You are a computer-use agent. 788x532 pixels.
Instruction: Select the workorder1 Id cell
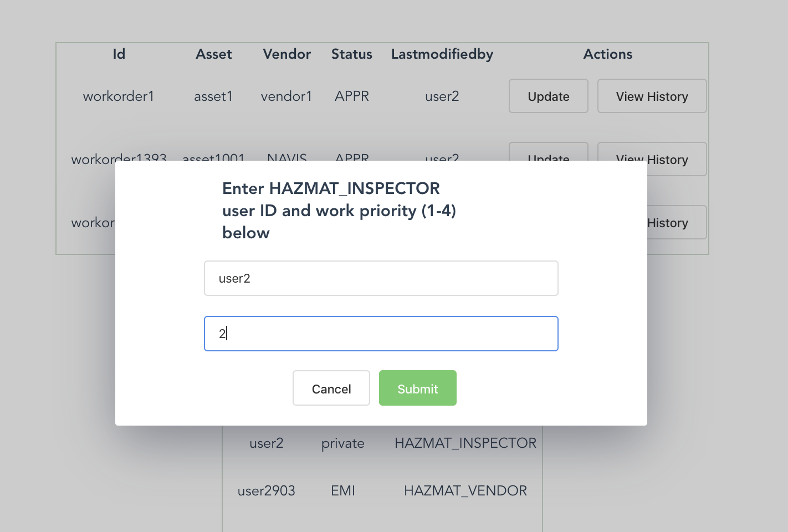[x=119, y=96]
